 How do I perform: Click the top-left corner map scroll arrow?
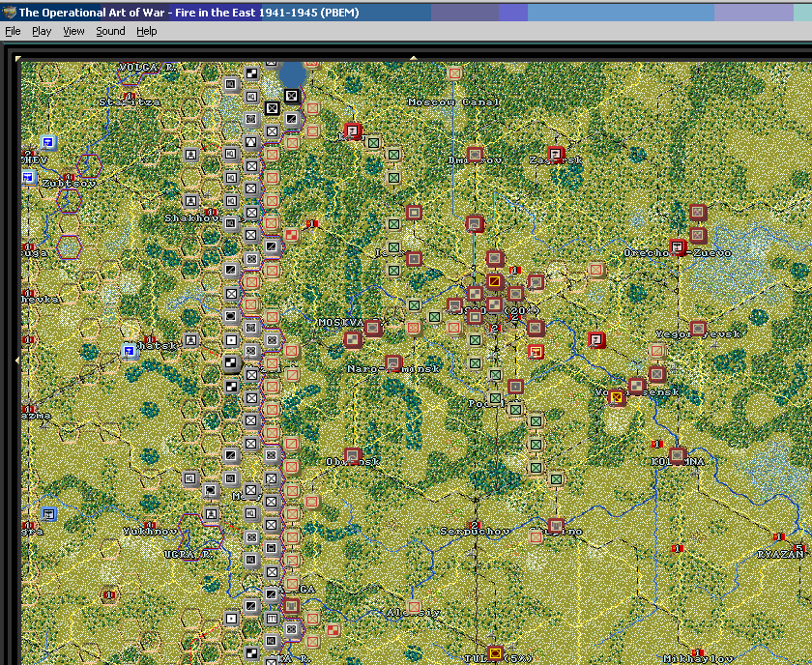(x=18, y=59)
